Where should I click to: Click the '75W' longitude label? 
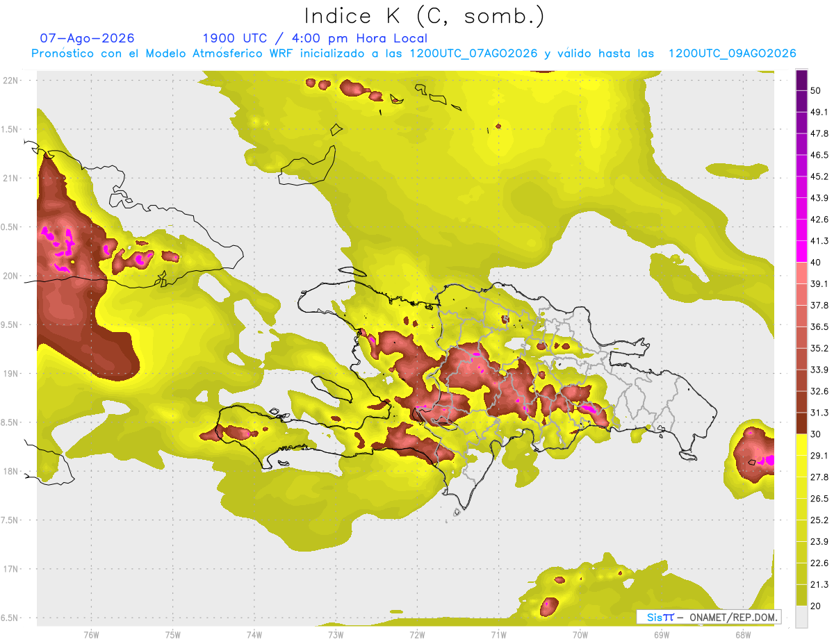pos(173,635)
